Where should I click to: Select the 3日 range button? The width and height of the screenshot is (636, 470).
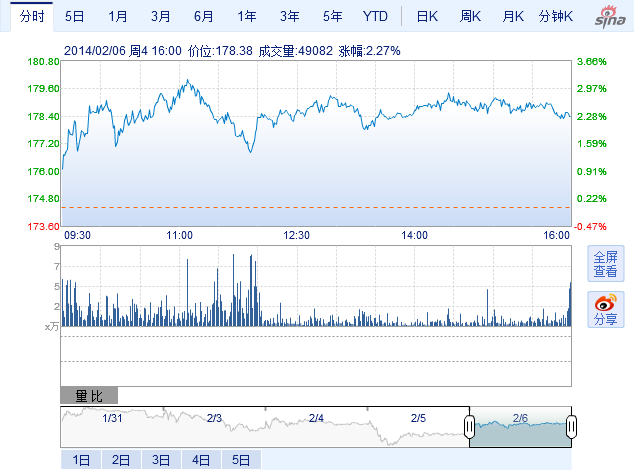(161, 460)
